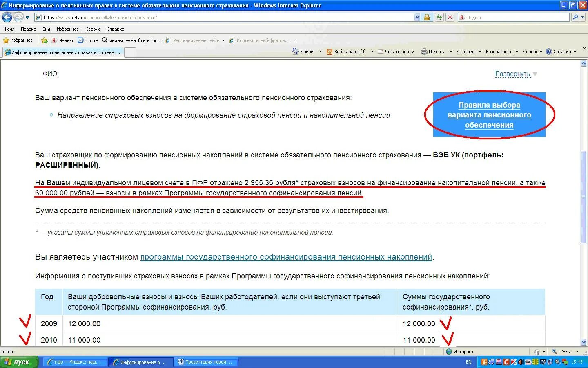Click the Stop loading red X icon

tap(450, 17)
